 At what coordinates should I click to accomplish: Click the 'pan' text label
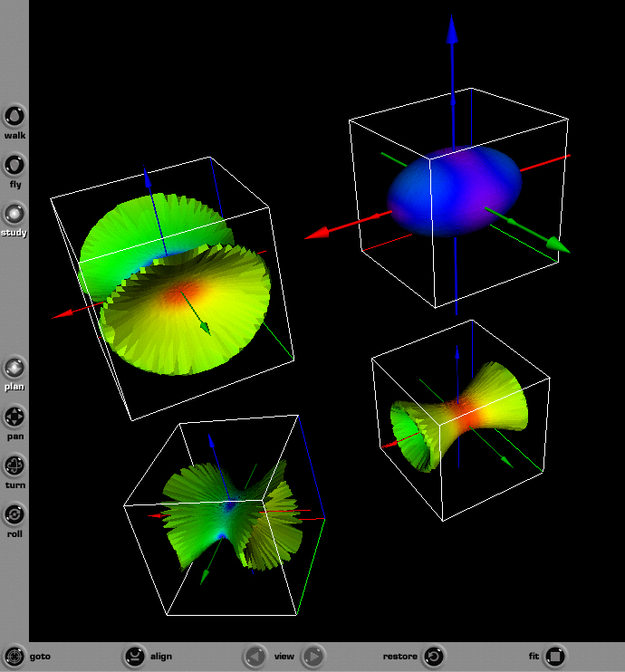tap(15, 437)
